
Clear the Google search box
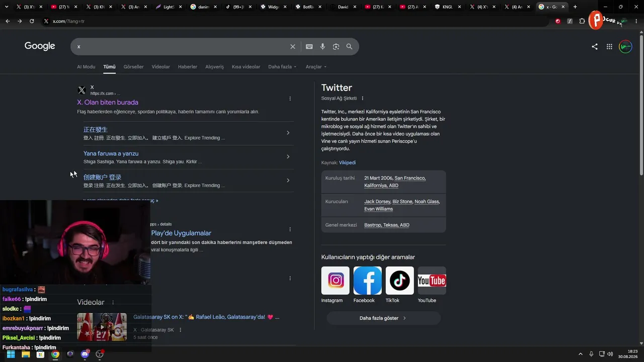coord(292,47)
